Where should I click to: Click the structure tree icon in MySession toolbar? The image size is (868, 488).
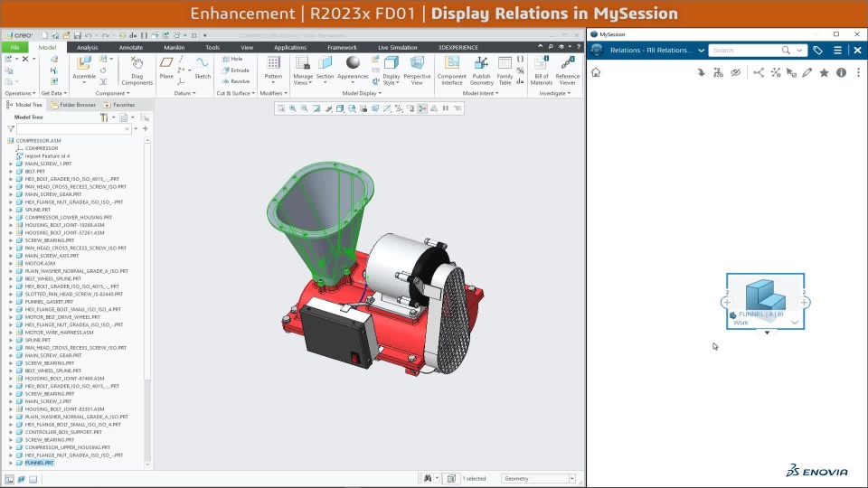[x=718, y=72]
